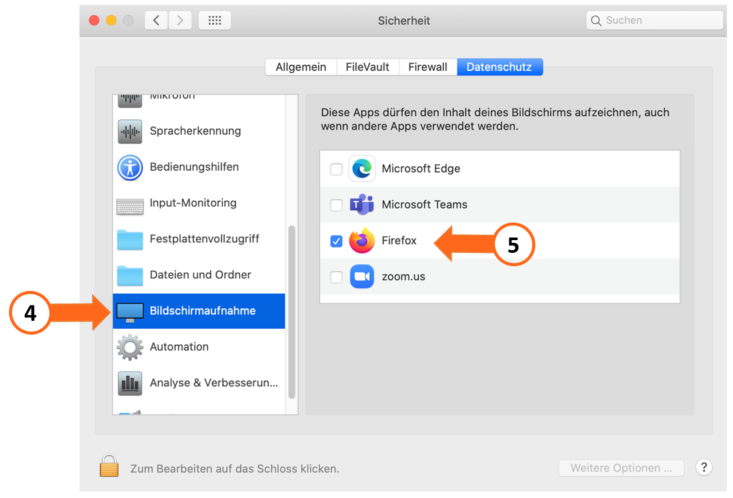
Task: Click the Analyse & Verbesserungen chart icon
Action: [x=130, y=383]
